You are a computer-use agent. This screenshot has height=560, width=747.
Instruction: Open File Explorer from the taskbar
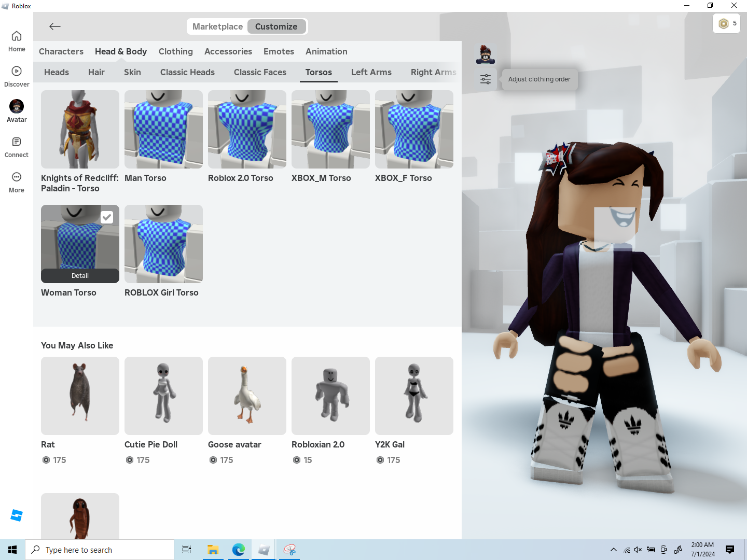click(213, 550)
